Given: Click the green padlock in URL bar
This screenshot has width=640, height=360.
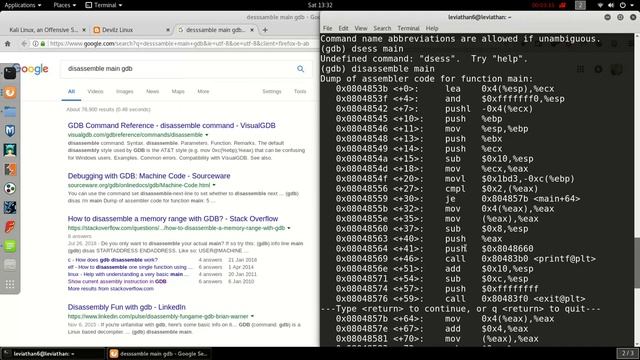Looking at the screenshot, I should tap(42, 44).
